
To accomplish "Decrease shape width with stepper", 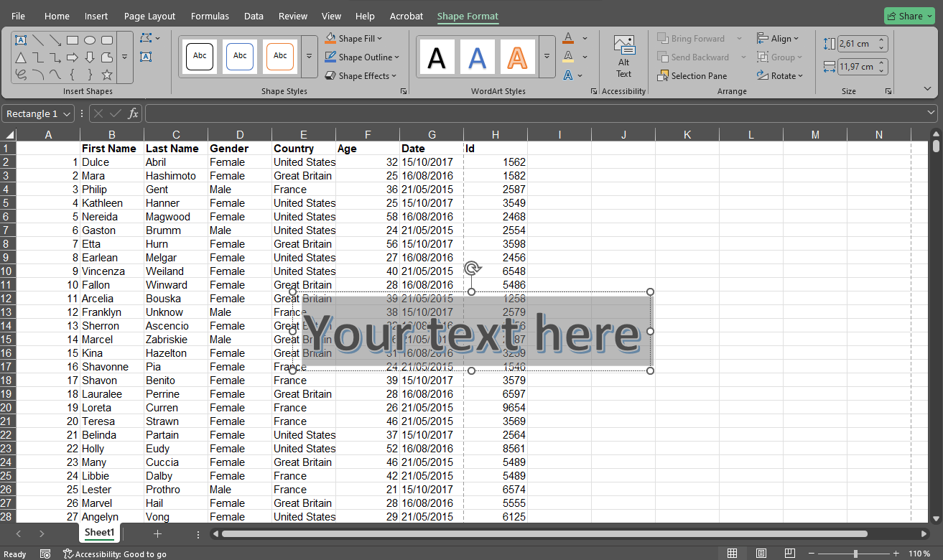I will coord(883,70).
